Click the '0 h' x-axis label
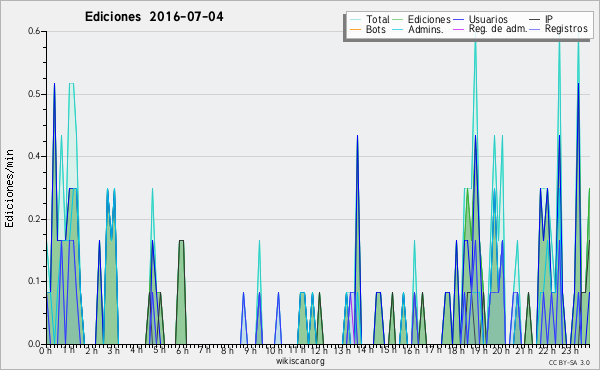Image resolution: width=600 pixels, height=370 pixels. [45, 350]
